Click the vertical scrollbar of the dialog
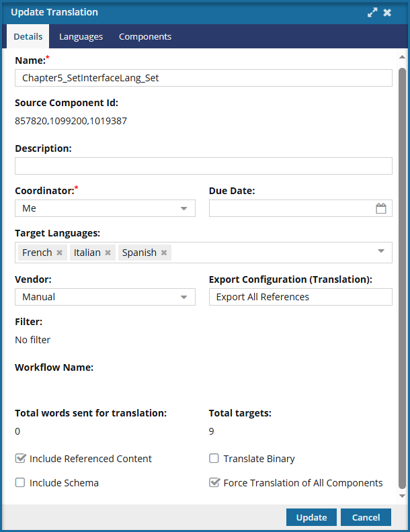Image resolution: width=410 pixels, height=532 pixels. pos(402,269)
